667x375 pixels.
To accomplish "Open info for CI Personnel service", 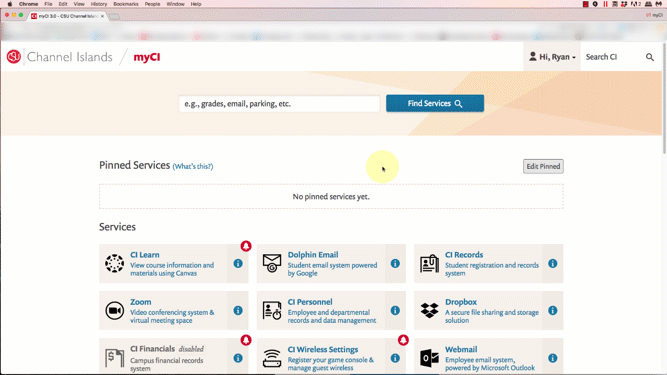I will 395,311.
